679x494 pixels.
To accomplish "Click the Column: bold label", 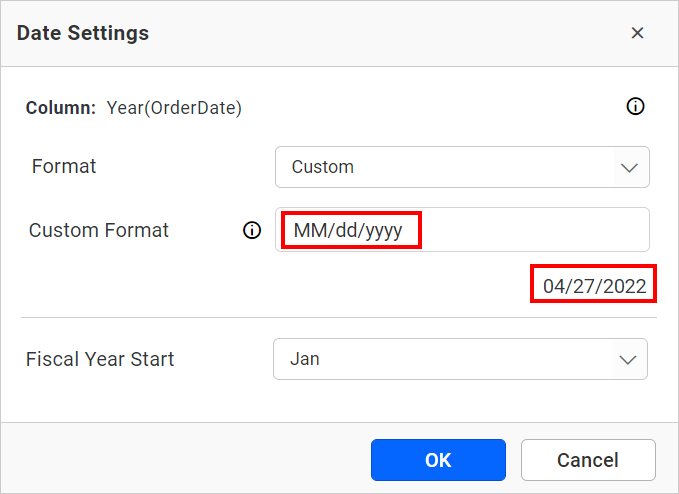I will point(61,107).
